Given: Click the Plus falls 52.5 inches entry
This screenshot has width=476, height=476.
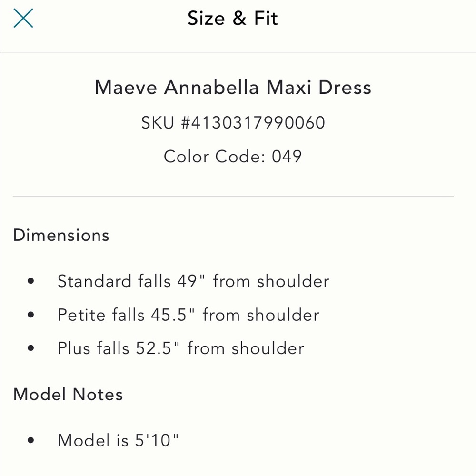Looking at the screenshot, I should (x=180, y=348).
